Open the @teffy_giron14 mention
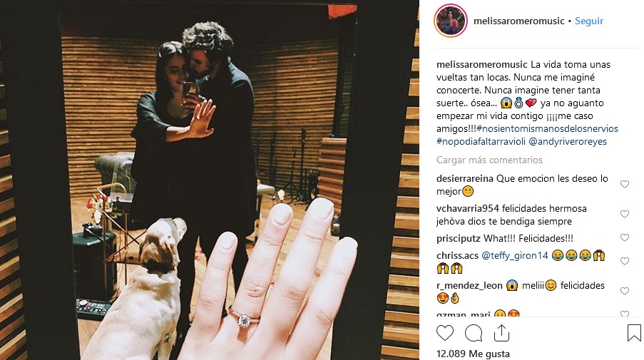The width and height of the screenshot is (644, 360). coord(515,256)
